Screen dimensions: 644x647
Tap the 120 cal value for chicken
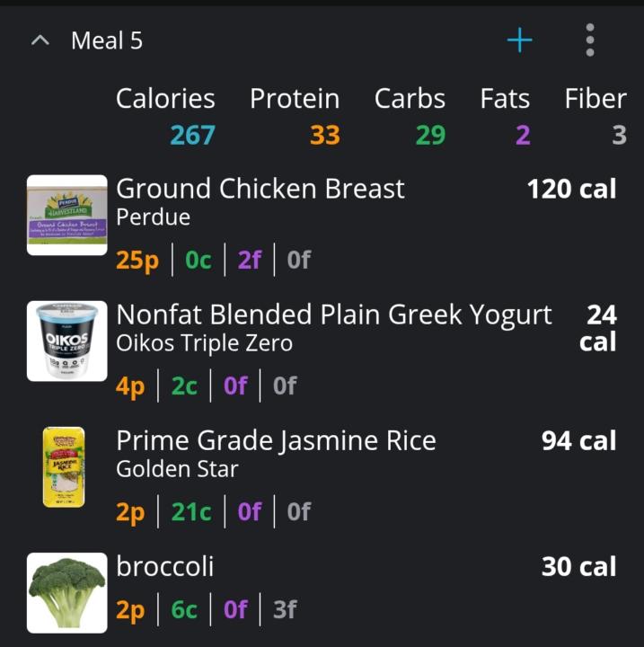[x=572, y=189]
